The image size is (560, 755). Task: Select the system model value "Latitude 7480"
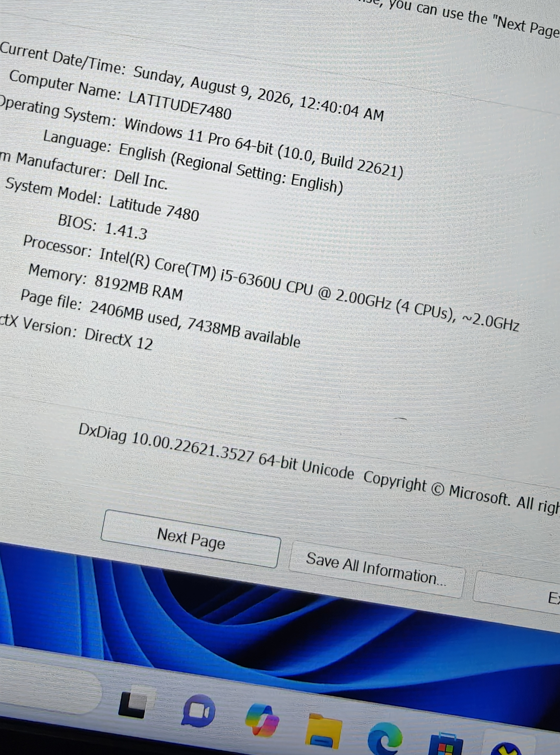coord(154,209)
